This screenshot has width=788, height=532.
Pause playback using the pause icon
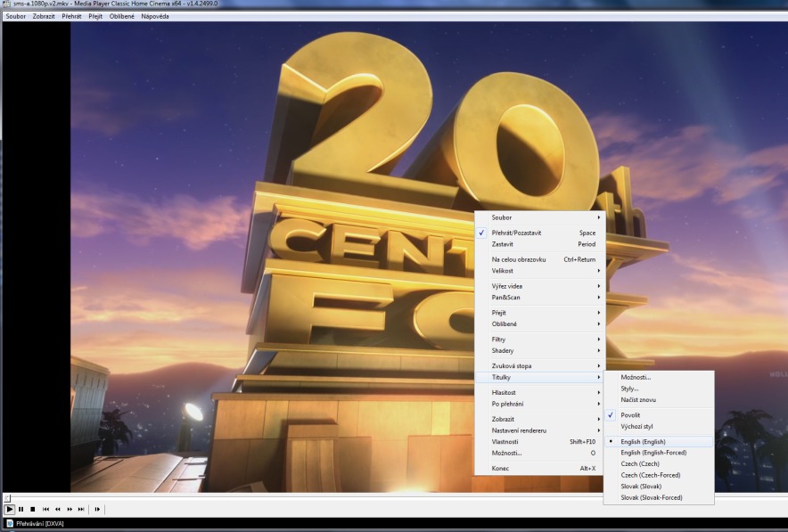coord(21,509)
